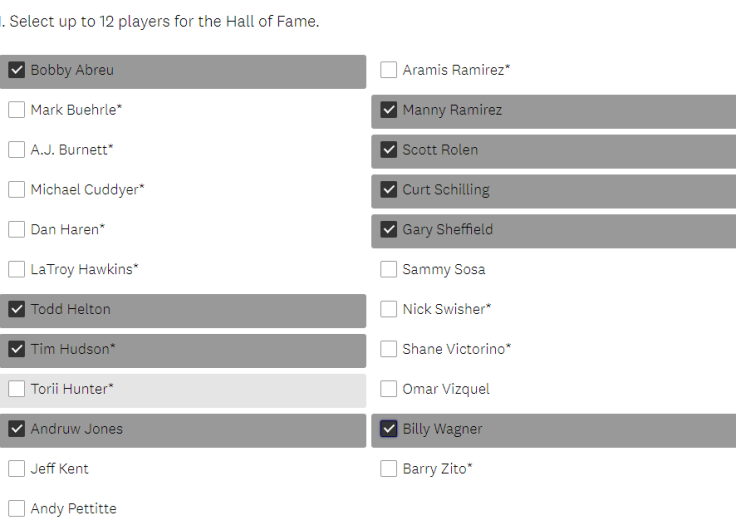Uncheck Tim Hudson's checkbox
The image size is (736, 525).
point(17,349)
